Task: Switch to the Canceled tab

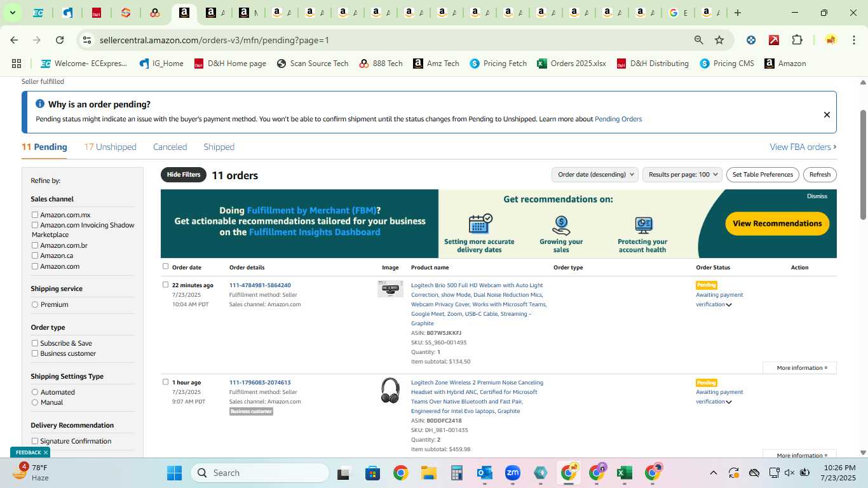Action: [170, 147]
